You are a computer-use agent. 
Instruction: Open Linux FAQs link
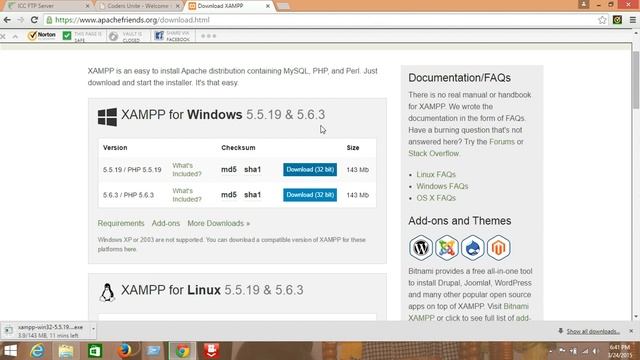click(x=436, y=174)
